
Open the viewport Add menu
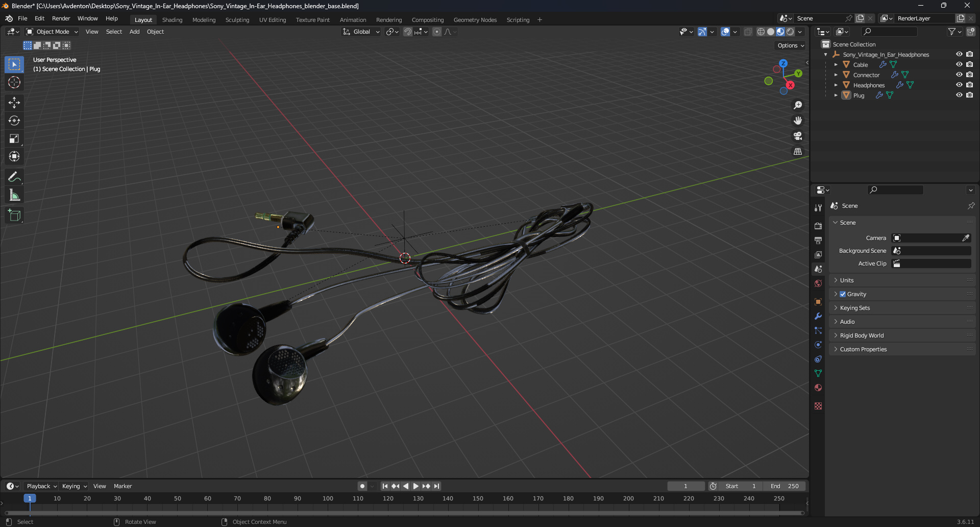tap(134, 32)
